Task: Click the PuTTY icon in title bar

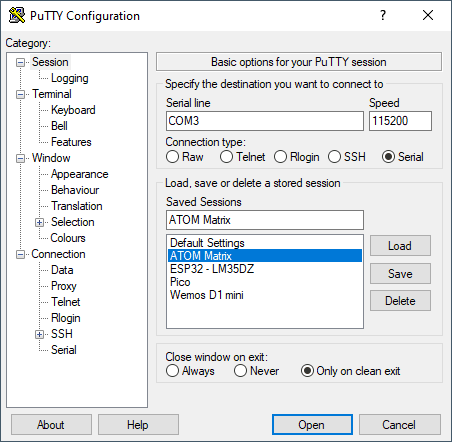Action: point(16,15)
